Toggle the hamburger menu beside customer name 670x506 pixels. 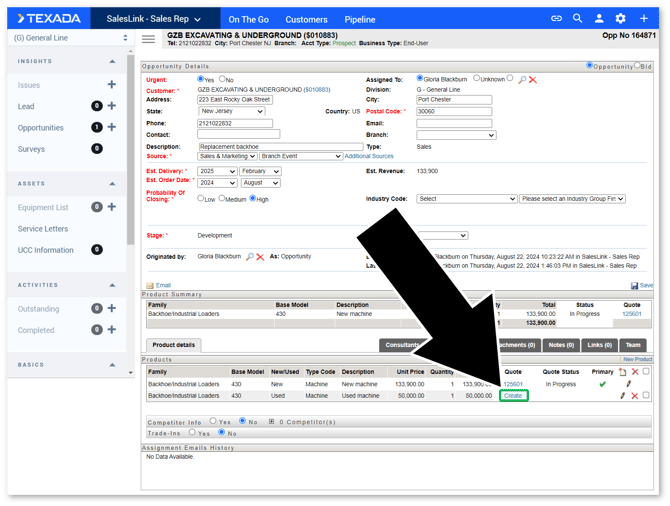pyautogui.click(x=149, y=39)
